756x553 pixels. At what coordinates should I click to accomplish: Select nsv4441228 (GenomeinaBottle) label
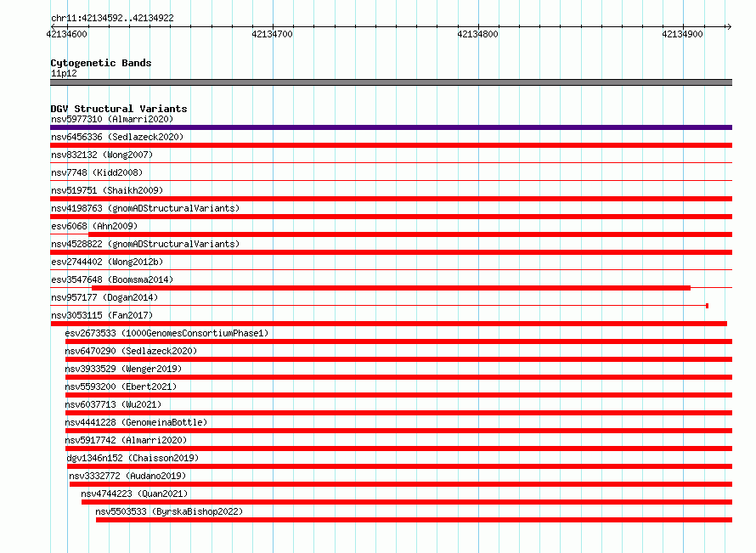click(x=136, y=422)
